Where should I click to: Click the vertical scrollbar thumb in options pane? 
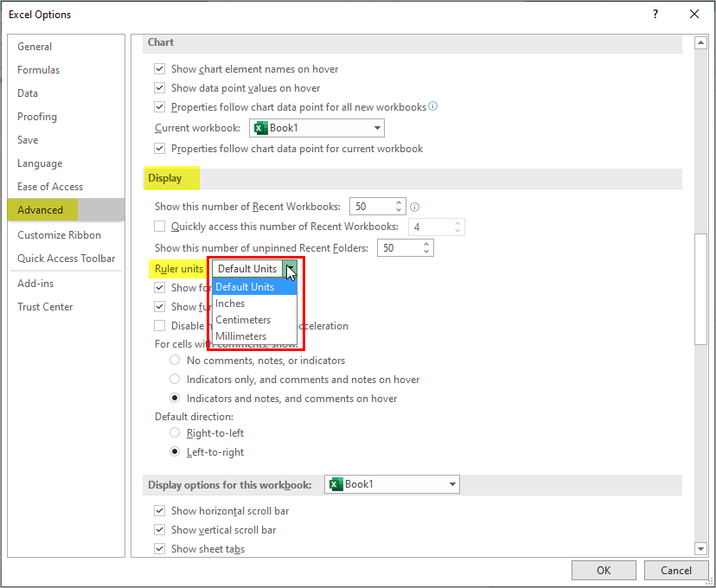point(700,290)
